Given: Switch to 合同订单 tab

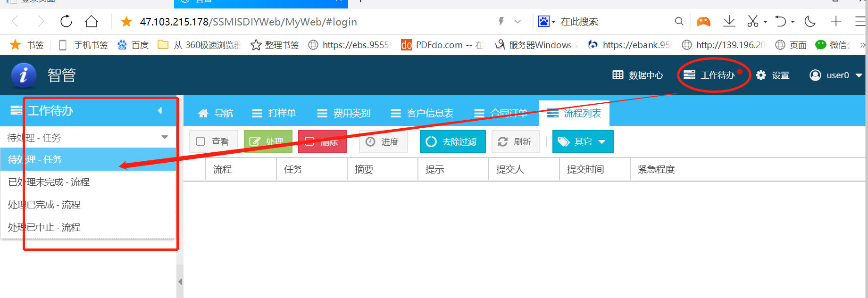Looking at the screenshot, I should point(501,113).
